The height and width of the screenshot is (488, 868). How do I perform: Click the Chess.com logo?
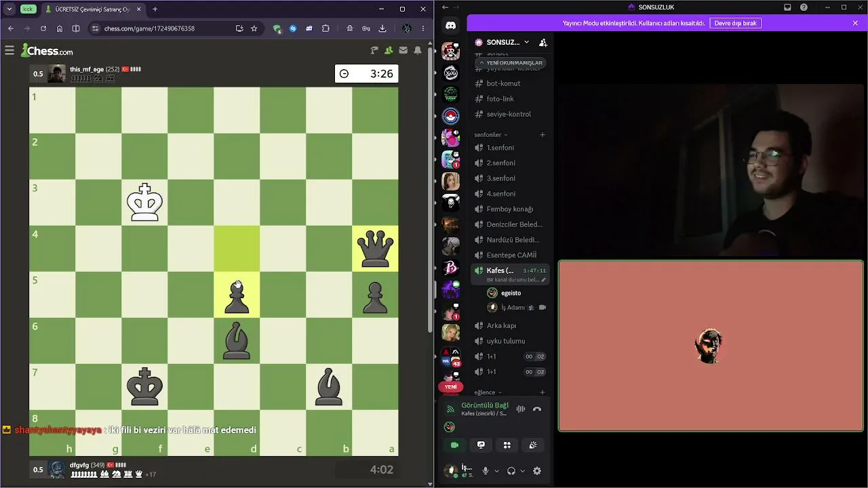(47, 51)
